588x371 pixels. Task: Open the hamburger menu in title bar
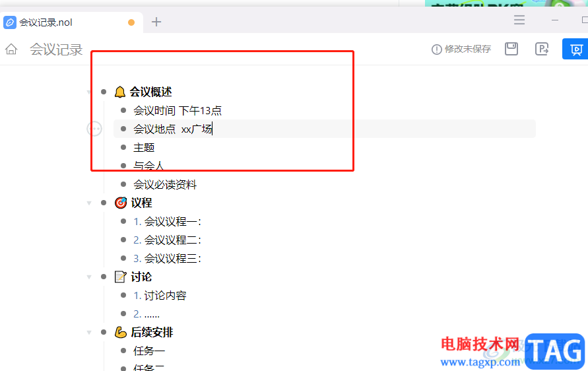pos(519,20)
